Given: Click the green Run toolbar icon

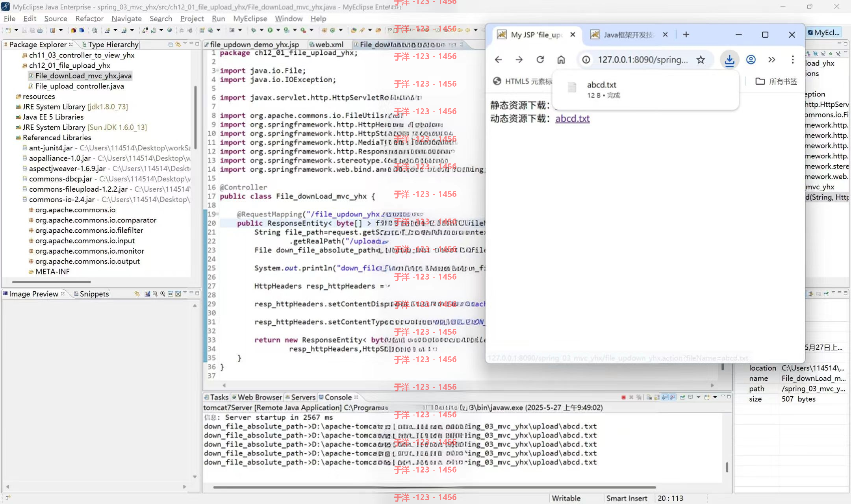Looking at the screenshot, I should point(270,30).
